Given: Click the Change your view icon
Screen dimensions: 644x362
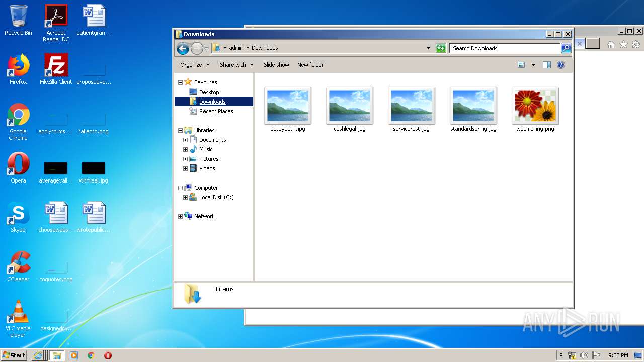Looking at the screenshot, I should coord(521,65).
